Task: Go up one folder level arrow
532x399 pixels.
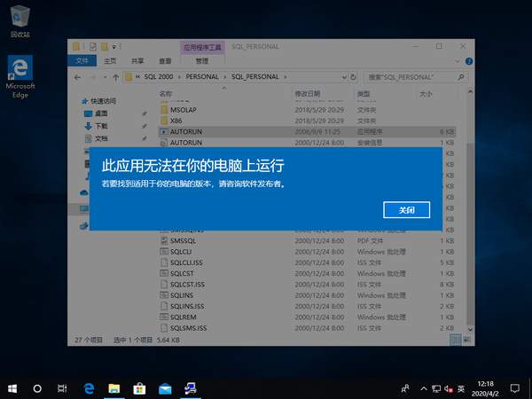Action: click(115, 77)
